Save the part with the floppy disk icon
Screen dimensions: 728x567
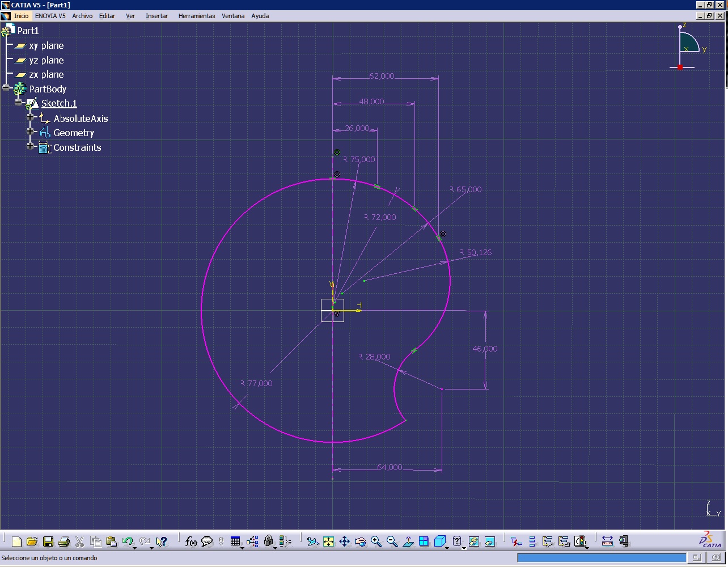[x=48, y=541]
